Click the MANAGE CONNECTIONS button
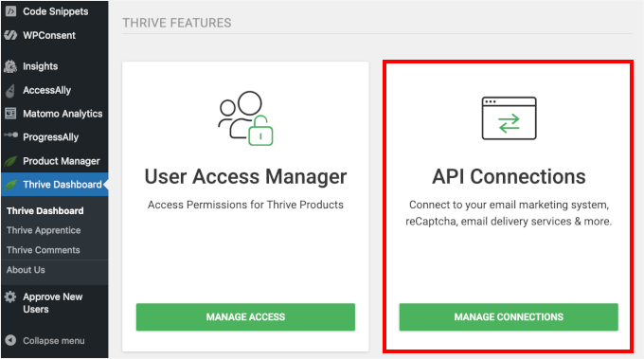 (509, 317)
